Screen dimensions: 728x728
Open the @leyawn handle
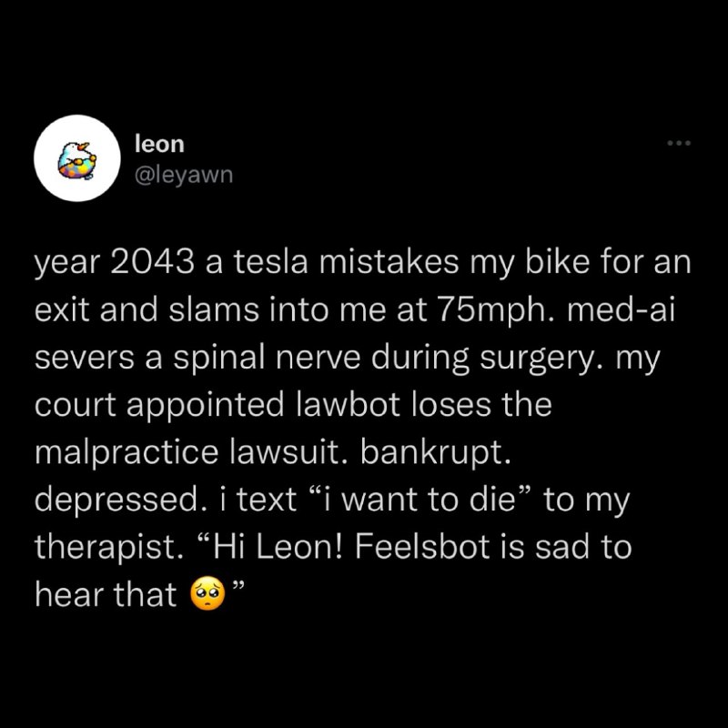(184, 175)
